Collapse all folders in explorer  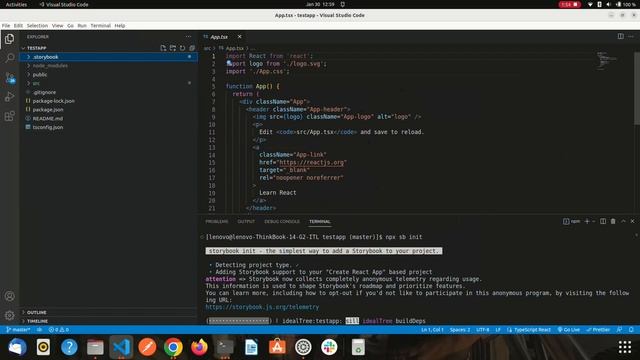(x=192, y=48)
